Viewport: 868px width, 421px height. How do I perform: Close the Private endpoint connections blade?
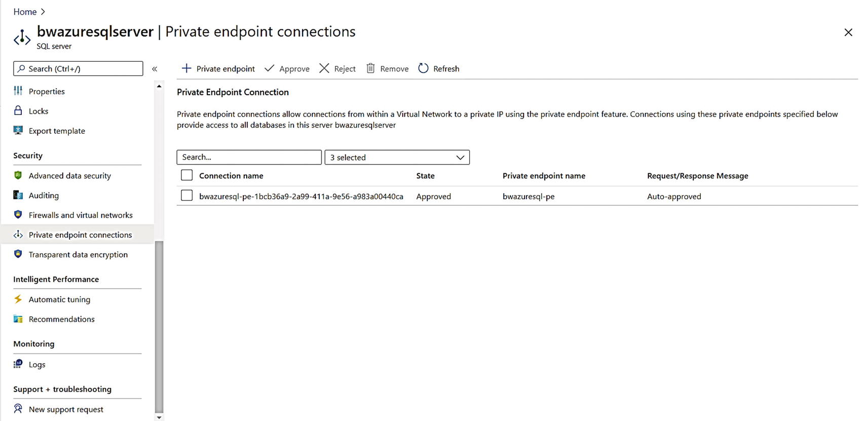click(848, 32)
